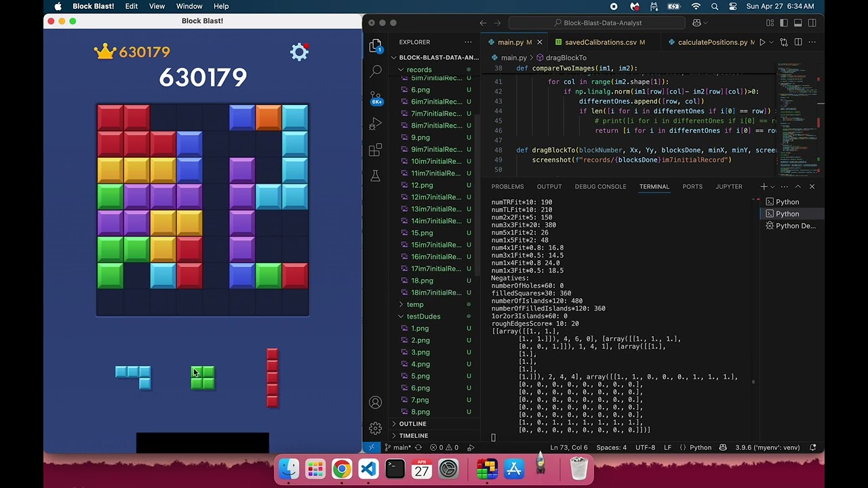Image resolution: width=868 pixels, height=488 pixels.
Task: Toggle the secondary side bar layout button
Action: [812, 23]
